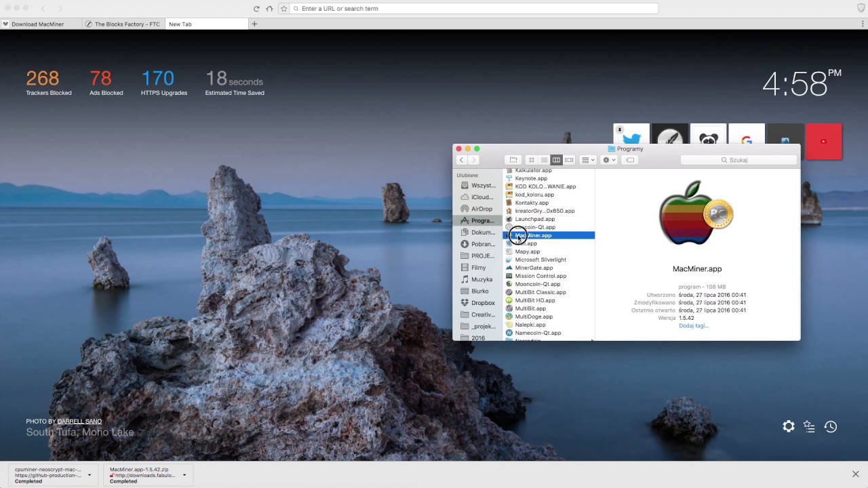
Task: Click the share icon beside reload
Action: (x=270, y=9)
